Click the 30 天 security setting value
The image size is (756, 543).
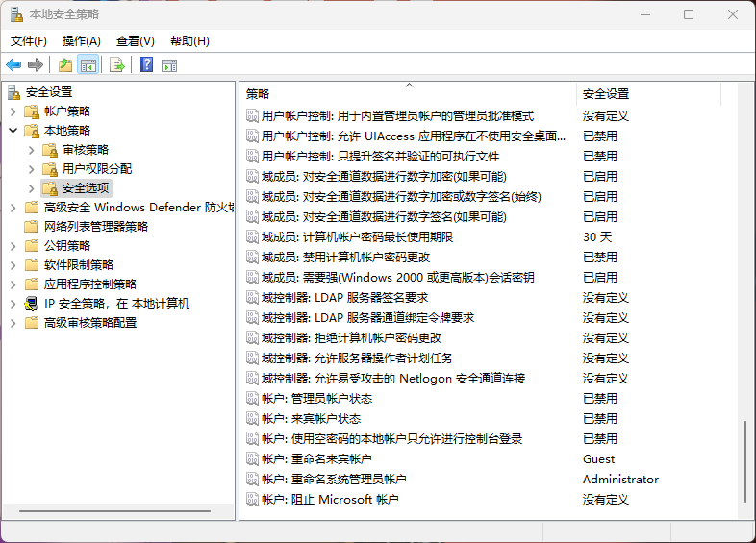[x=597, y=237]
